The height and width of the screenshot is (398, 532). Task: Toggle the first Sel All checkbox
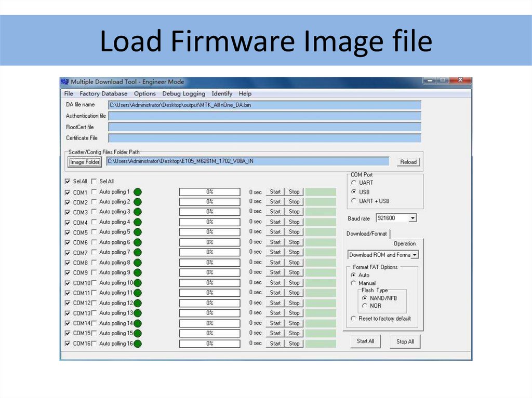pos(67,182)
